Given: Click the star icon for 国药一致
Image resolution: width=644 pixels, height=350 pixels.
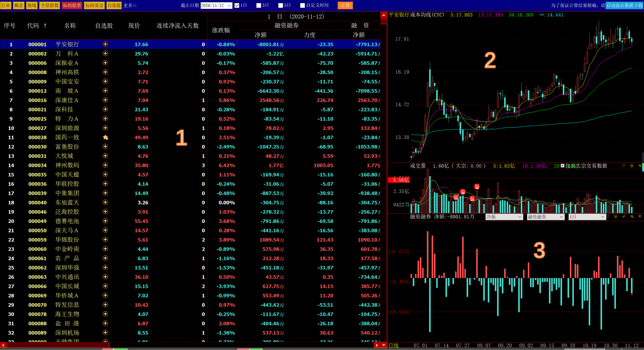Looking at the screenshot, I should (105, 137).
